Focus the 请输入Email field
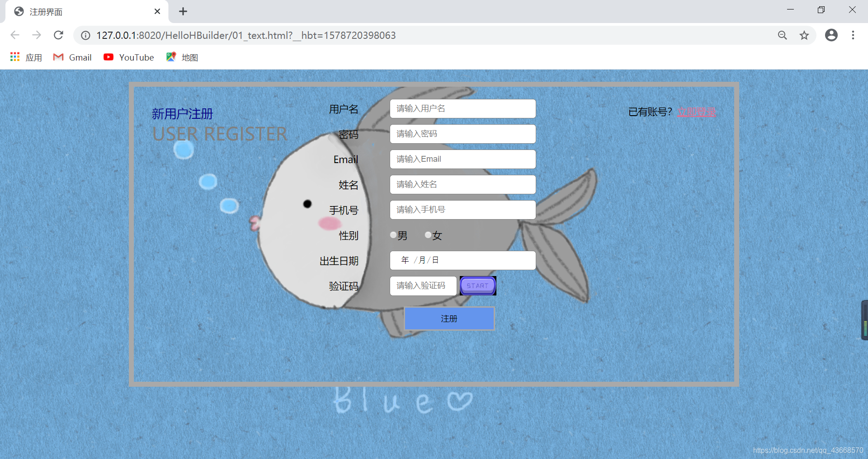 463,159
